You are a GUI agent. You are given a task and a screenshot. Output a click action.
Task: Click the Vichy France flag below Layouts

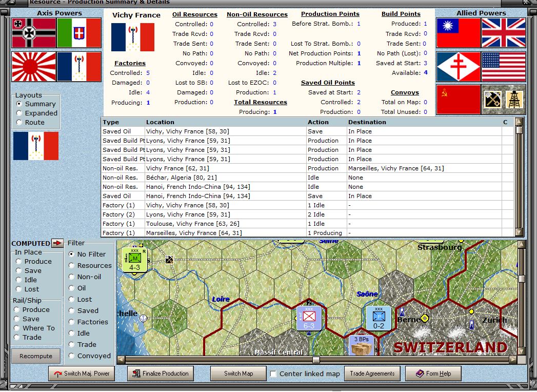pyautogui.click(x=35, y=146)
